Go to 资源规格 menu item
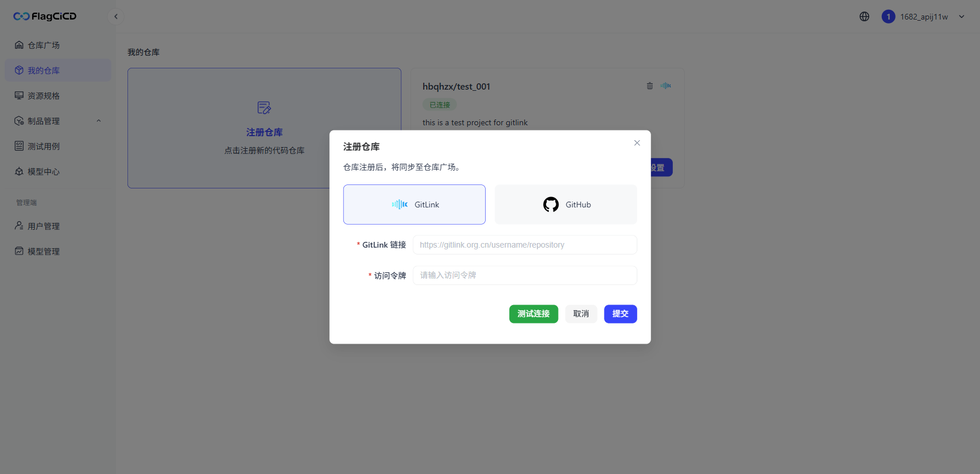The height and width of the screenshot is (474, 980). (58, 95)
